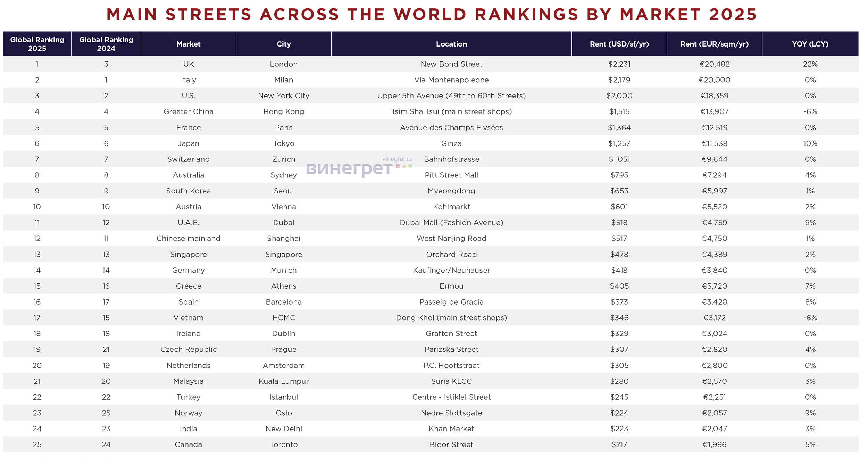Select the New Bond Street cell
This screenshot has height=457, width=868.
pyautogui.click(x=451, y=64)
